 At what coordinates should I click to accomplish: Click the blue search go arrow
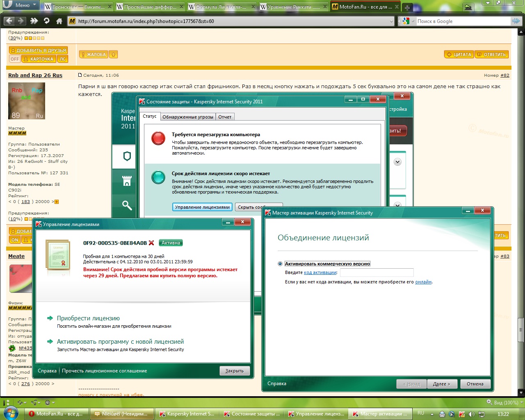coord(516,21)
